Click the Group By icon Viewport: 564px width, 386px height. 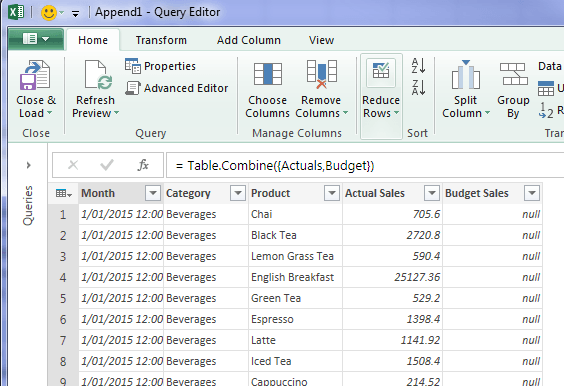pos(513,74)
